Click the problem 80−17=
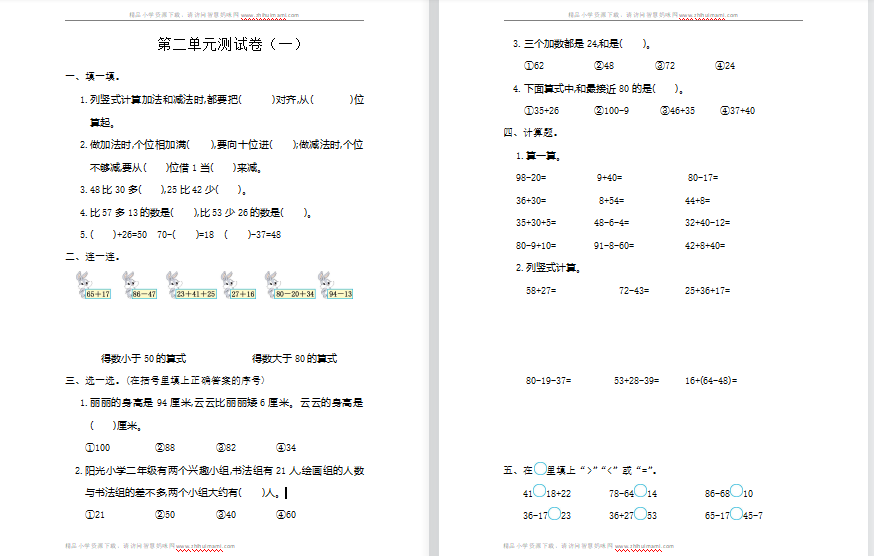This screenshot has height=556, width=874. tap(703, 178)
